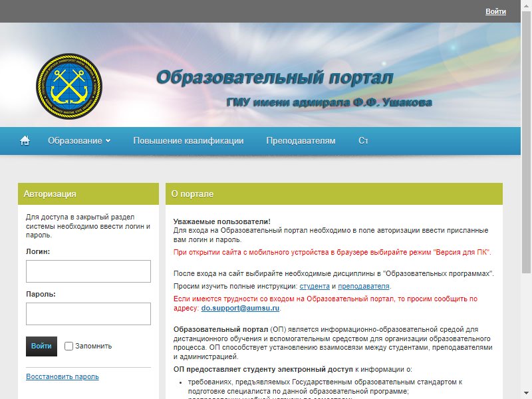
Task: Click the Авторизация panel header
Action: pyautogui.click(x=88, y=194)
